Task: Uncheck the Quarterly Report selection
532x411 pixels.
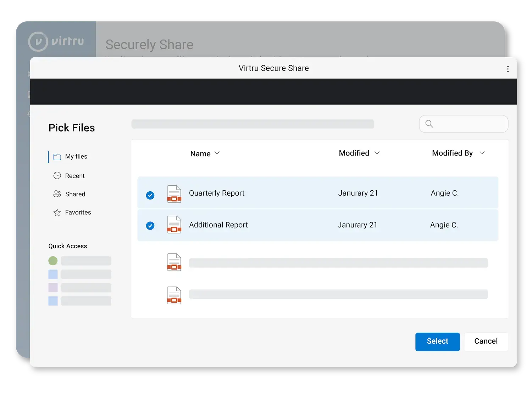Action: pos(150,195)
